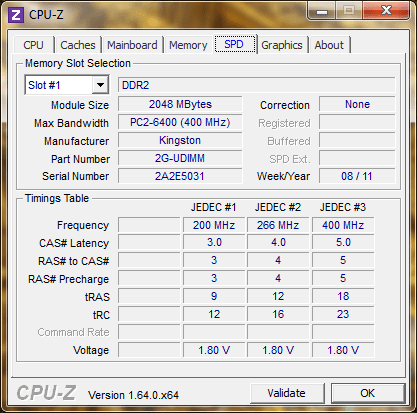Click the tRAS value 18
Screen dimensions: 417x413
tap(343, 296)
